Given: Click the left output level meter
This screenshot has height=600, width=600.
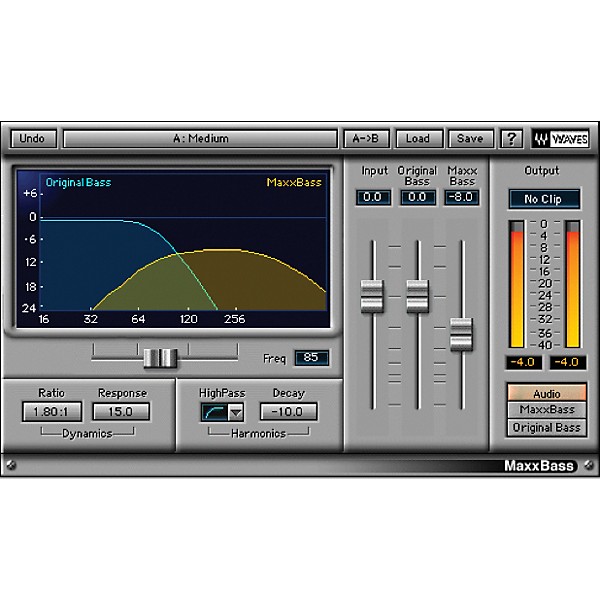Looking at the screenshot, I should point(517,284).
